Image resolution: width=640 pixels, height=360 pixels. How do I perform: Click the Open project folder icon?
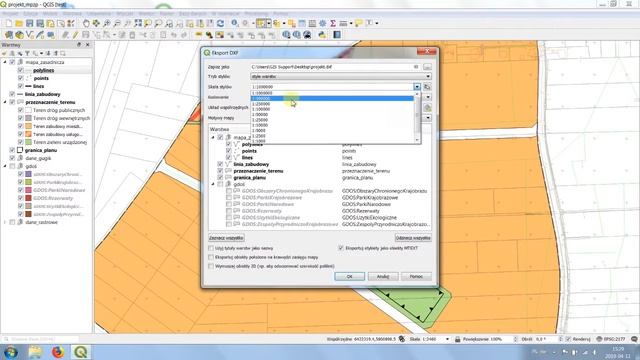[x=19, y=24]
